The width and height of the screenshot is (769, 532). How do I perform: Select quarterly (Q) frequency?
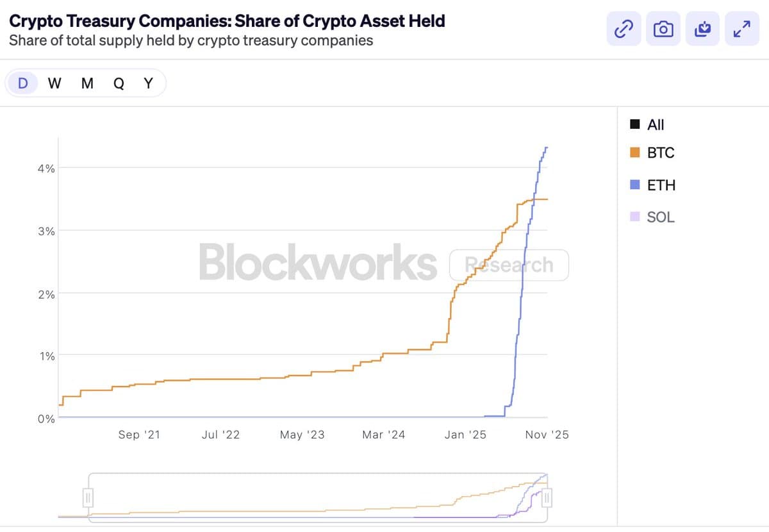[118, 83]
